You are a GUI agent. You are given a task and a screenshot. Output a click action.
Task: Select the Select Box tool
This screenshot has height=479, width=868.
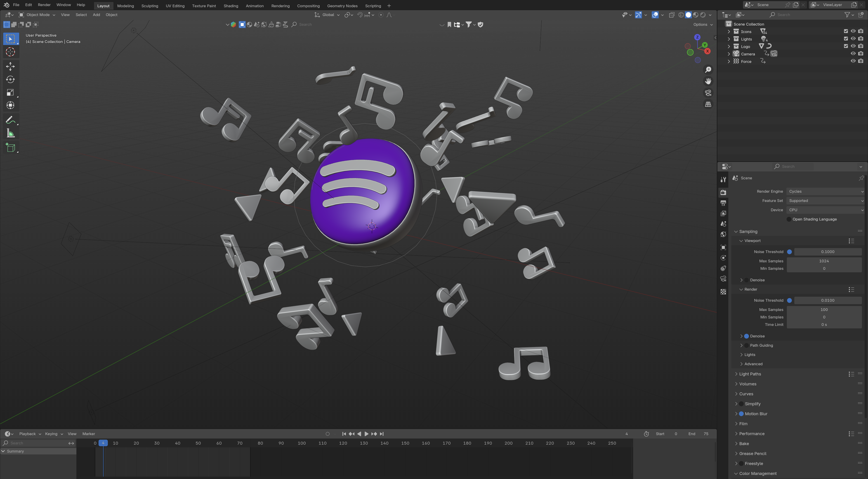10,39
